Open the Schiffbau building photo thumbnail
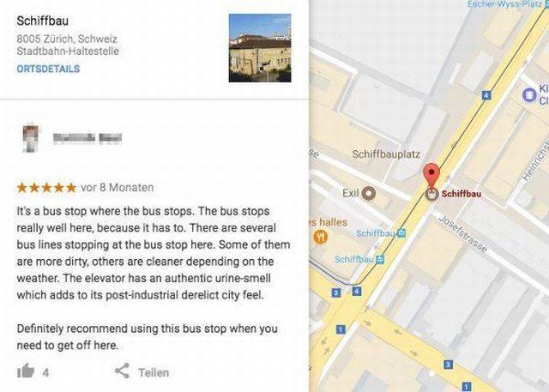The image size is (549, 392). [259, 48]
